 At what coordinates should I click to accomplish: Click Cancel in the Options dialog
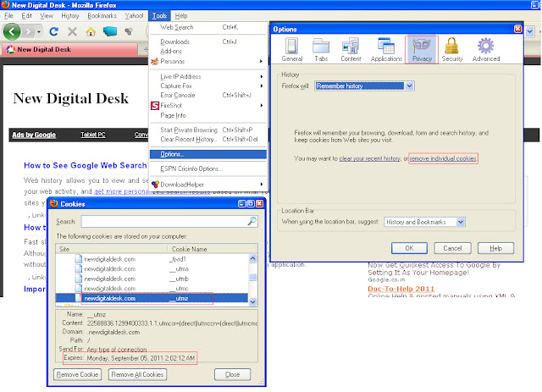pos(452,248)
